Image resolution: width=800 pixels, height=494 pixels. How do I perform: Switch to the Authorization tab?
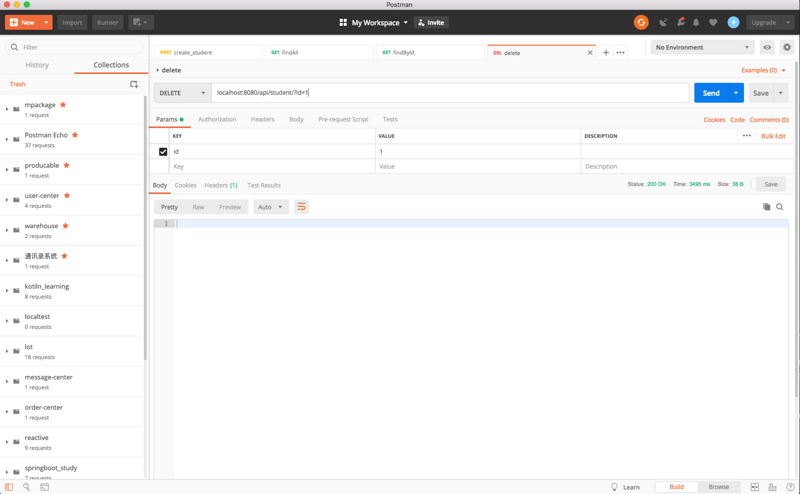217,119
